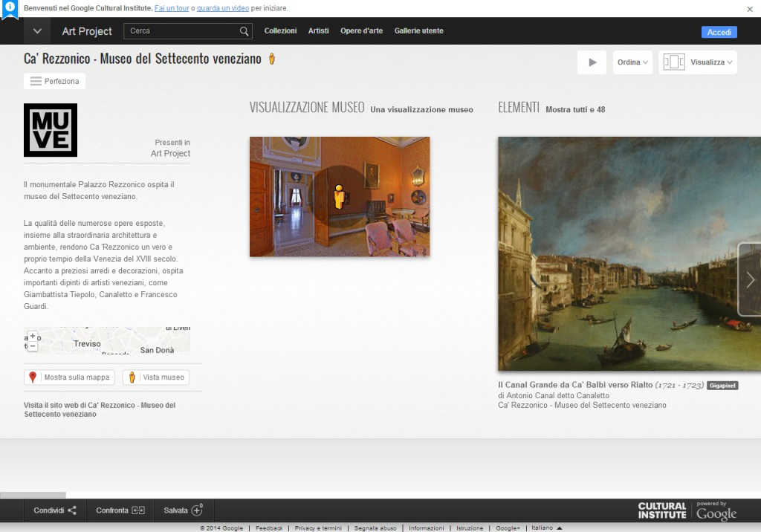Click Treviso on the mini map
This screenshot has height=532, width=761.
coord(88,344)
